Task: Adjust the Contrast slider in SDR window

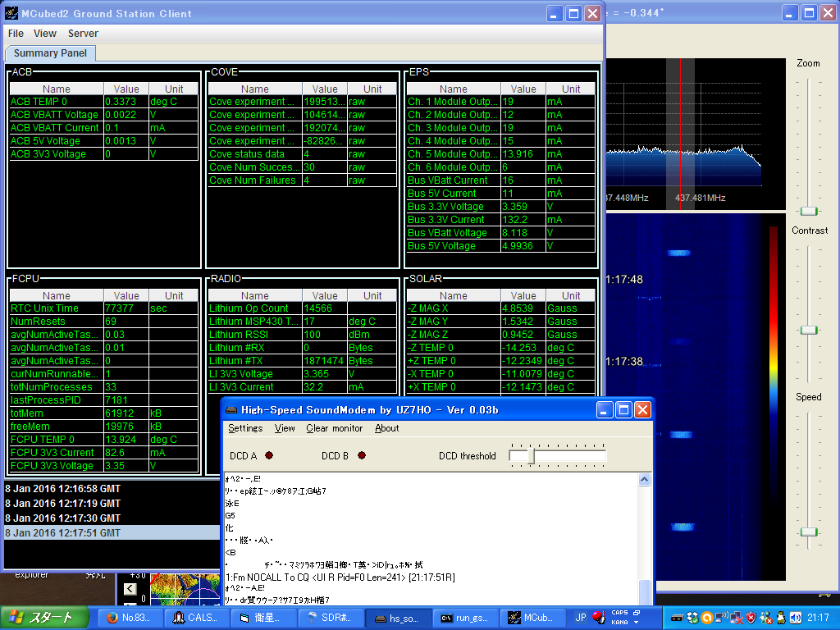Action: (808, 330)
